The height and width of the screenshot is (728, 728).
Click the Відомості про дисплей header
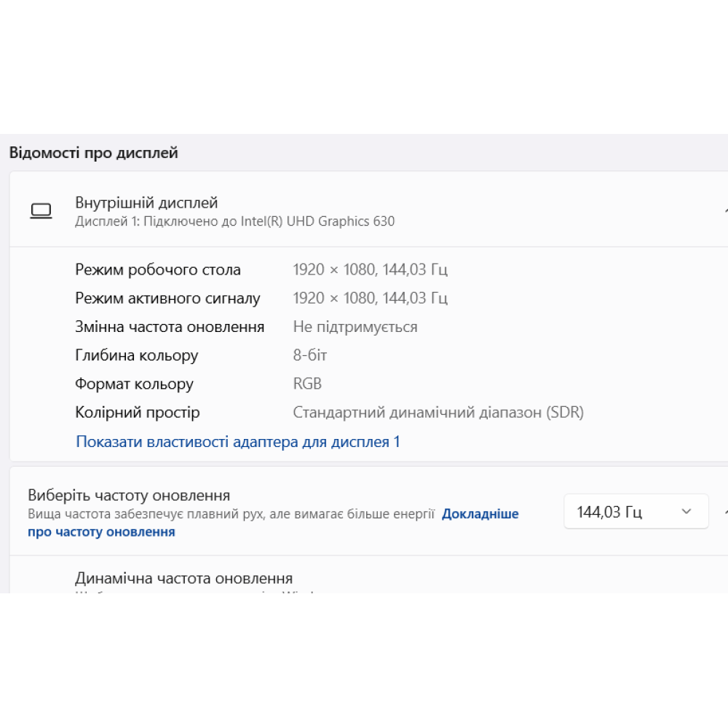[92, 153]
